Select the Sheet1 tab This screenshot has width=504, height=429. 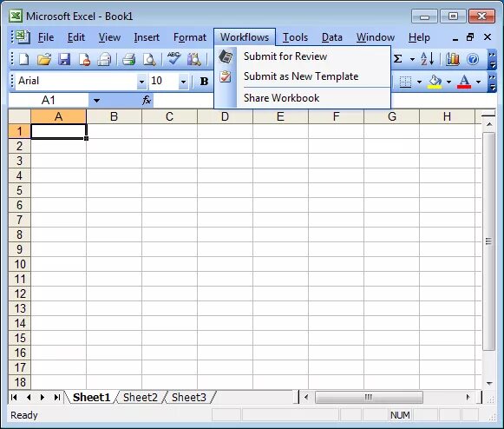point(91,398)
